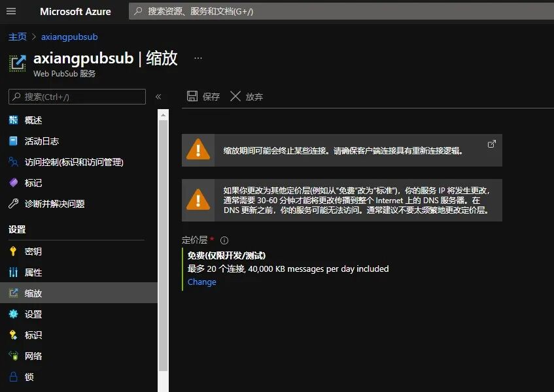Image resolution: width=554 pixels, height=392 pixels.
Task: Switch to 概览 (Overview) in the sidebar
Action: (x=13, y=120)
